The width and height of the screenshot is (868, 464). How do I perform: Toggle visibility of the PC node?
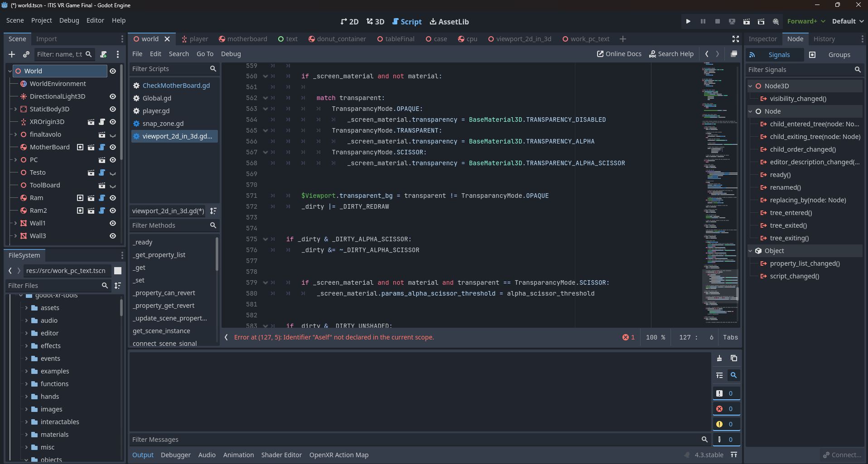point(113,160)
